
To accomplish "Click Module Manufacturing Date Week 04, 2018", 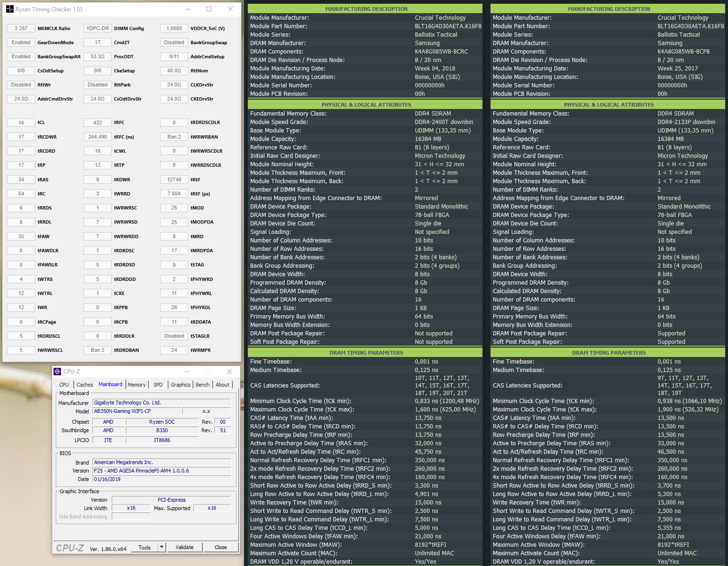I will click(435, 69).
